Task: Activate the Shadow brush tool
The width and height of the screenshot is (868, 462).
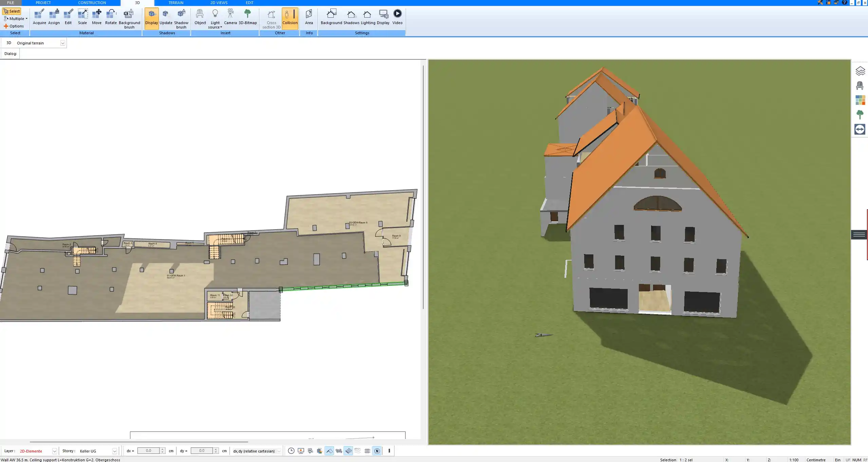Action: click(x=181, y=19)
